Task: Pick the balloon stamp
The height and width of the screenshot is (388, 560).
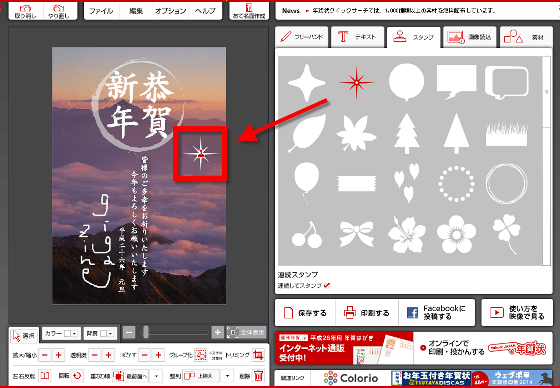Action: point(306,183)
